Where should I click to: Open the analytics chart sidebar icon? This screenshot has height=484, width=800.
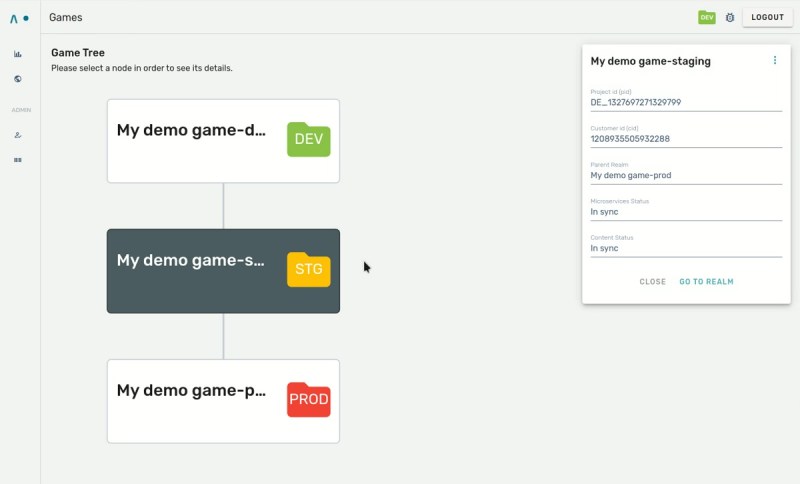(x=18, y=54)
